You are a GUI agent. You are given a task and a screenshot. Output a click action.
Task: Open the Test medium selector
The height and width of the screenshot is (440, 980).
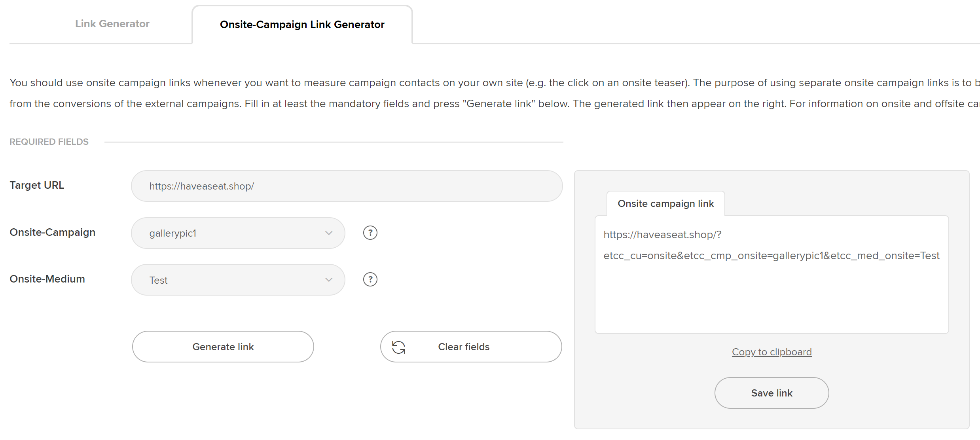pos(238,280)
